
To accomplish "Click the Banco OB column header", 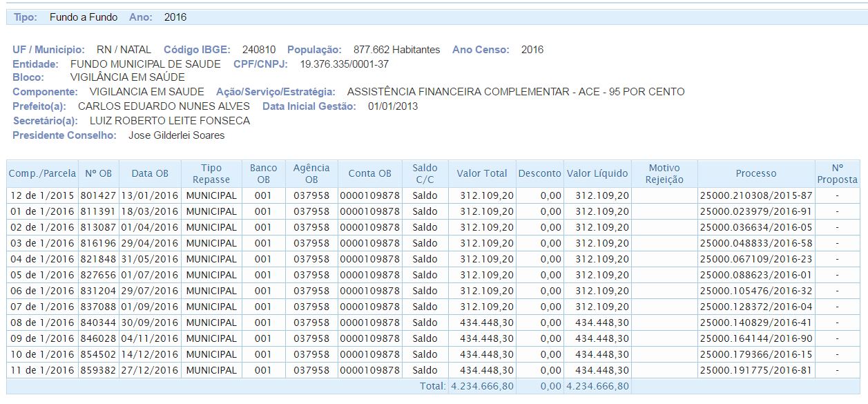I will point(263,173).
